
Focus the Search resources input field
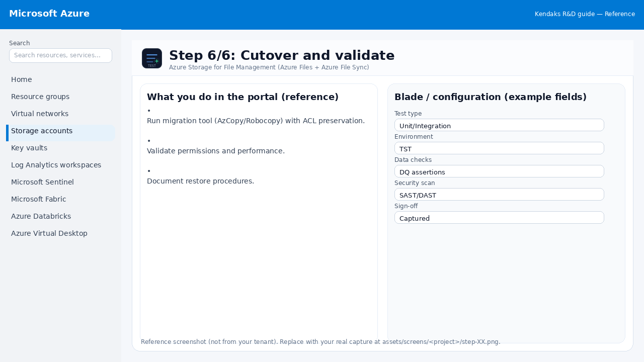tap(60, 55)
